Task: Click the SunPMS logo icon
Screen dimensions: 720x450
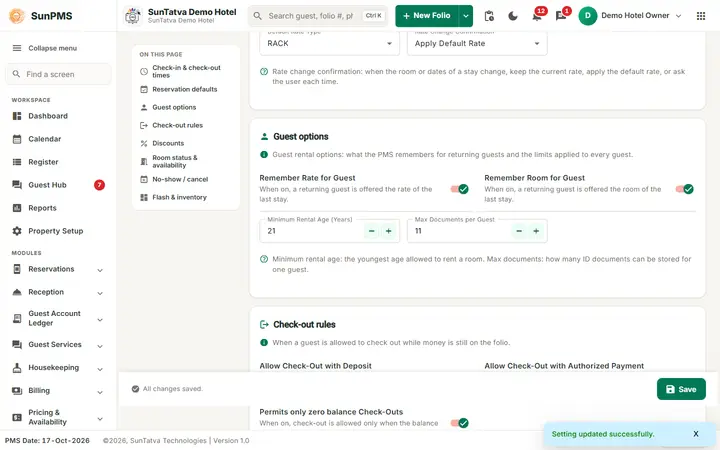Action: coord(17,16)
